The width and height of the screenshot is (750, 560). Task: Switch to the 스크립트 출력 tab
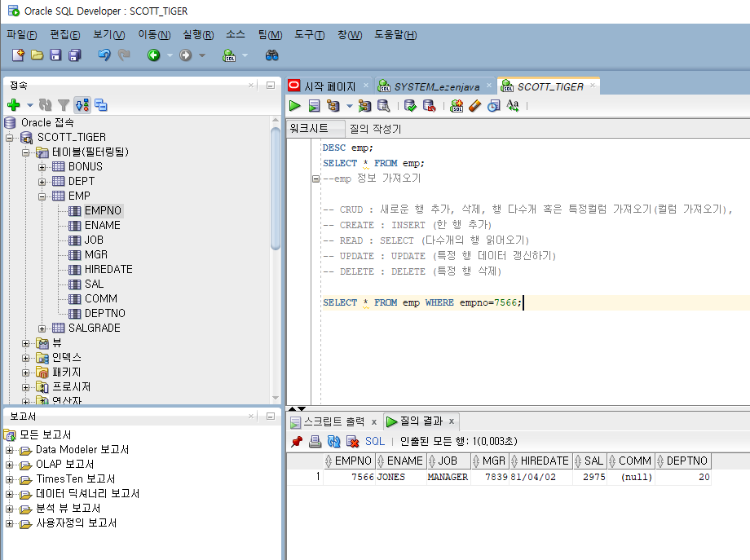pos(334,421)
